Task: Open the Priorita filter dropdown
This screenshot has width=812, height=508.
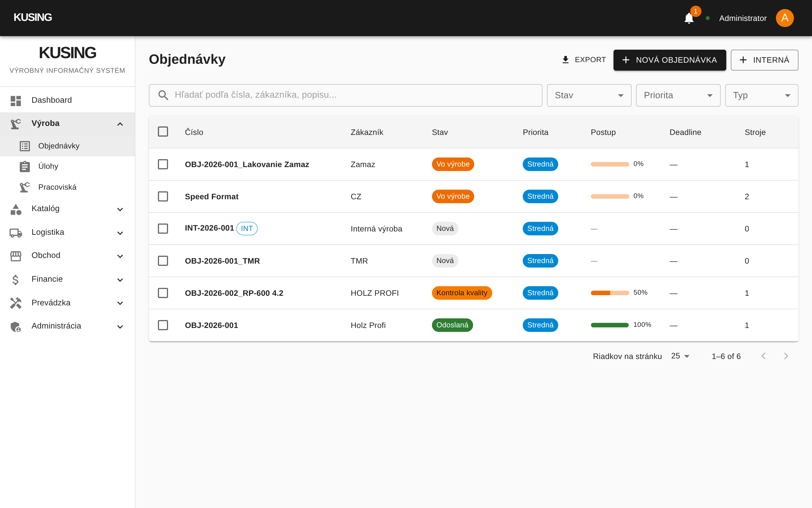Action: click(678, 95)
